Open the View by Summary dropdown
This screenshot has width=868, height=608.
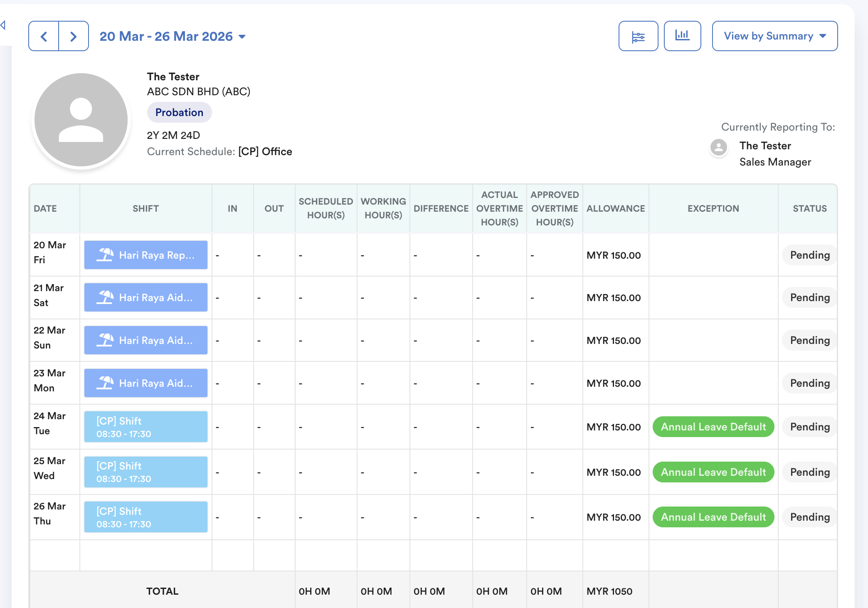tap(774, 36)
